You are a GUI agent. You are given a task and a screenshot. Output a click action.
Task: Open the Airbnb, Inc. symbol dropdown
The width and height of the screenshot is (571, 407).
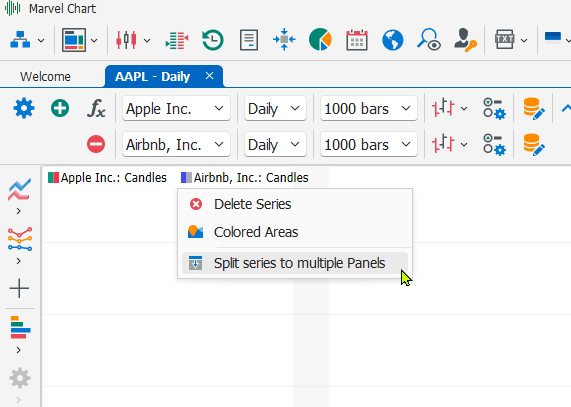click(176, 145)
